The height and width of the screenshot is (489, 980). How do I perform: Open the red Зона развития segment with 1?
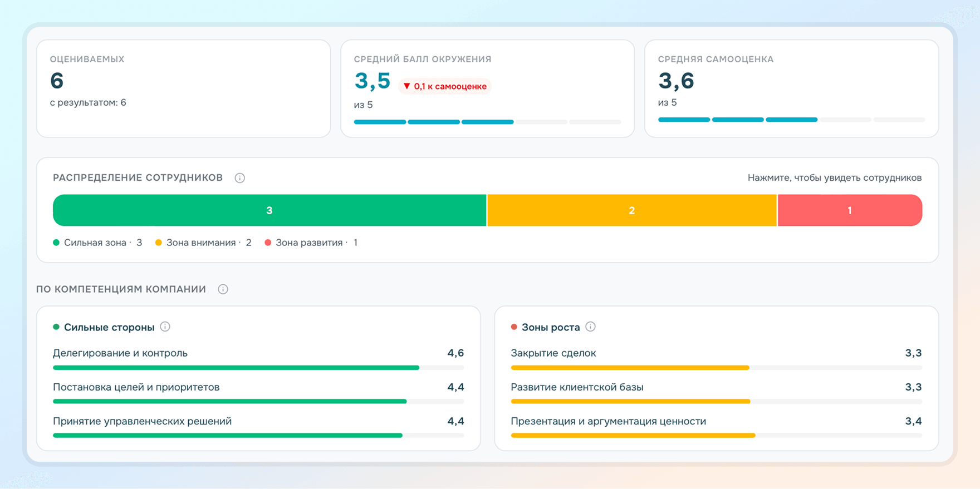click(x=850, y=210)
